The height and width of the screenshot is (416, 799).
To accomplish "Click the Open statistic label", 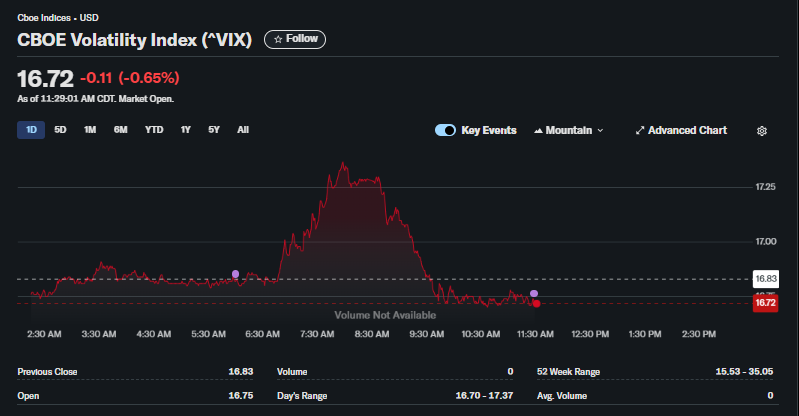I will point(28,396).
